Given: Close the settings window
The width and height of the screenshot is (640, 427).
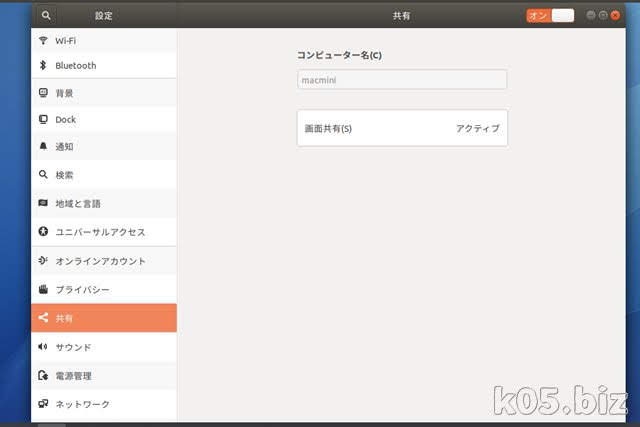Looking at the screenshot, I should pyautogui.click(x=615, y=15).
